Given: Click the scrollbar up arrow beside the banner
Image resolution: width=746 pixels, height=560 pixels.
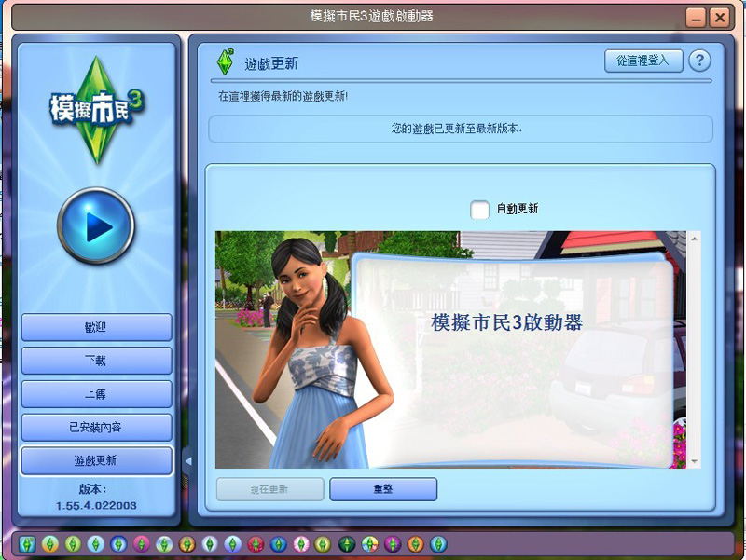Looking at the screenshot, I should (694, 239).
